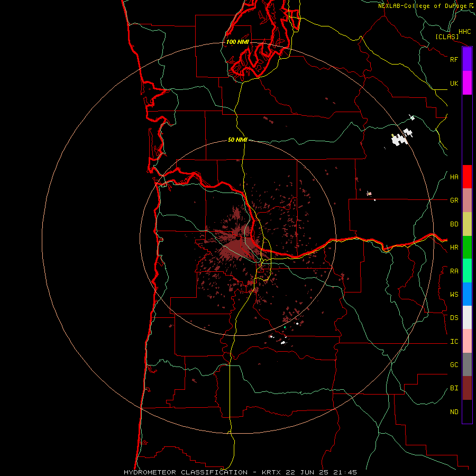Click the 'HYDROMETEOR CLASSIFICATION' title text

click(186, 472)
